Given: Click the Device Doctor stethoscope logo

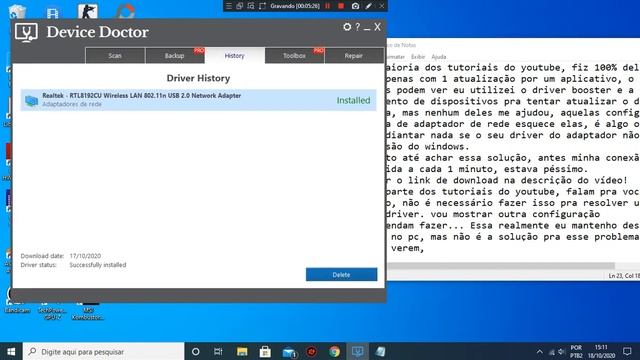Looking at the screenshot, I should click(x=26, y=32).
